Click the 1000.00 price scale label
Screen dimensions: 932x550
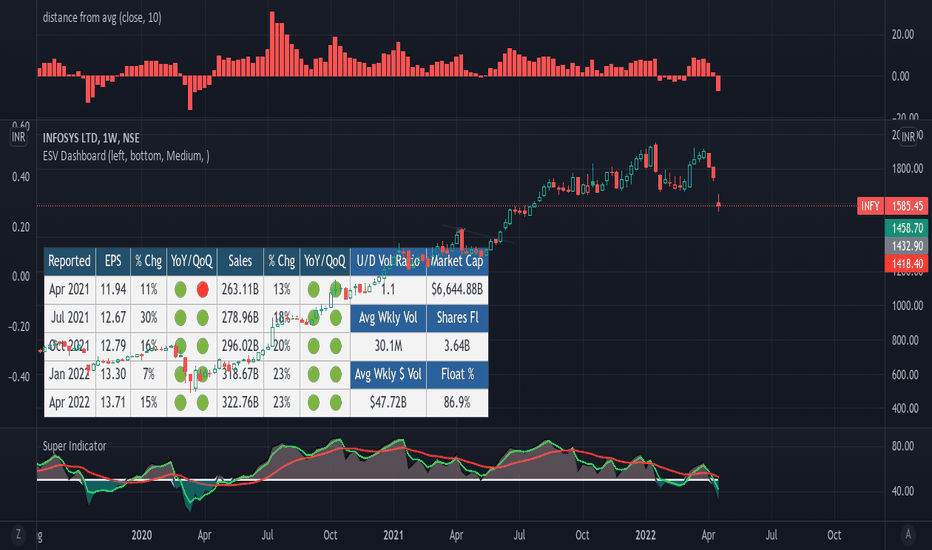907,306
